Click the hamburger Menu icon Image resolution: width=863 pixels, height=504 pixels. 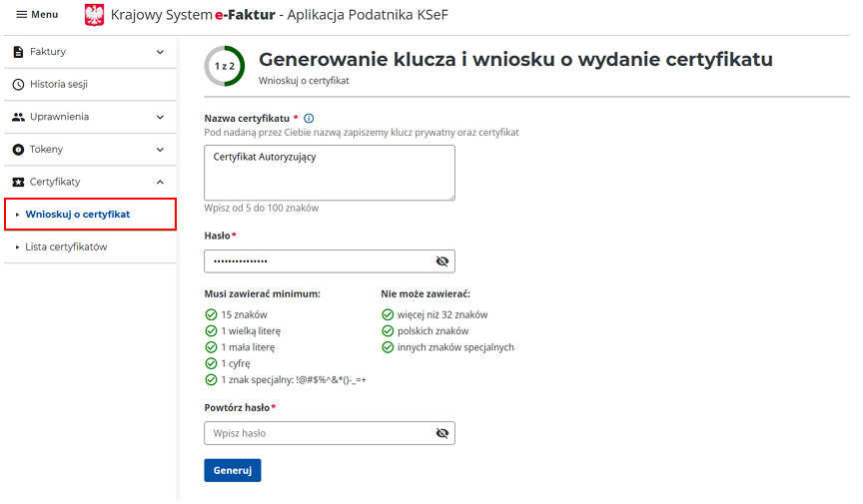coord(21,15)
